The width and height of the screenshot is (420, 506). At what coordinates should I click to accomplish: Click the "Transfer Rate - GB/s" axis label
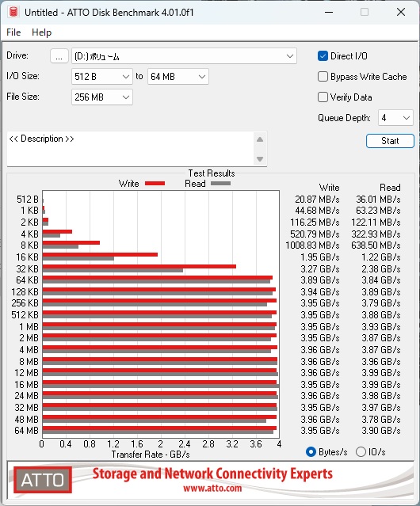tap(151, 455)
